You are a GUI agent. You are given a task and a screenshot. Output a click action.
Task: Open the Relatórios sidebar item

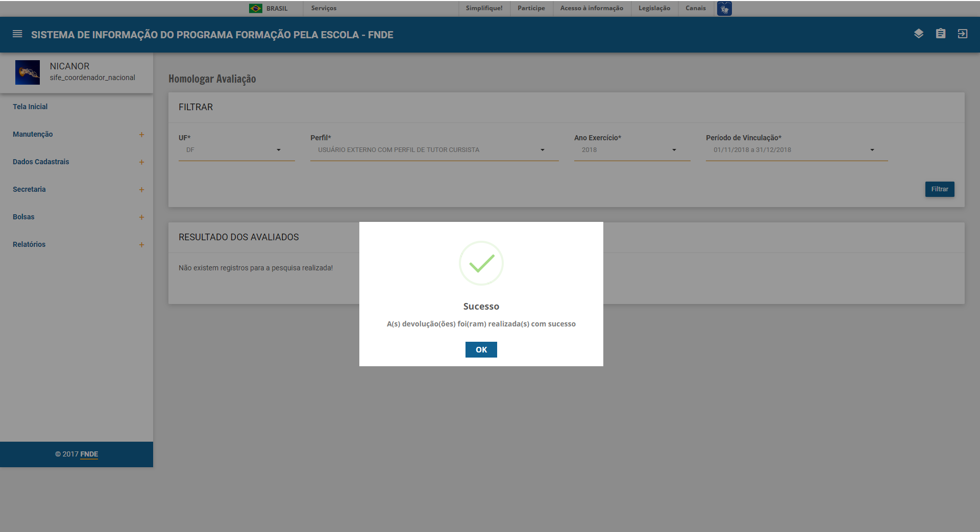pos(29,244)
